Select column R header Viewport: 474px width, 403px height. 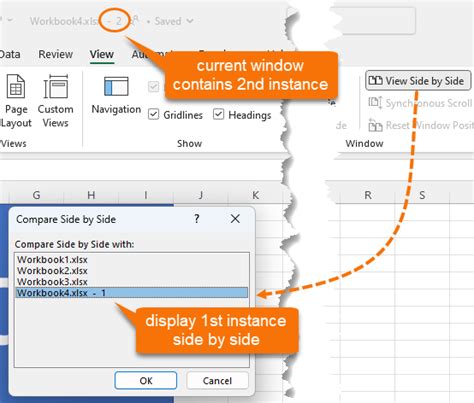pos(368,195)
